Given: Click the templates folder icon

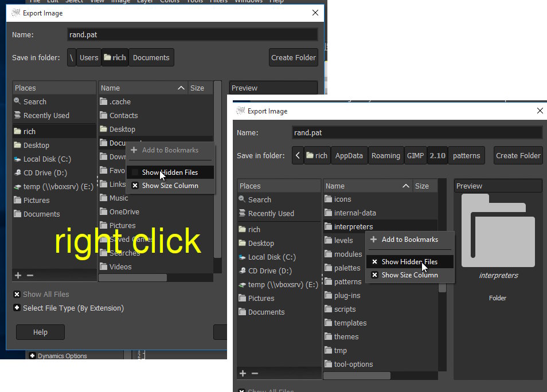Looking at the screenshot, I should point(328,323).
